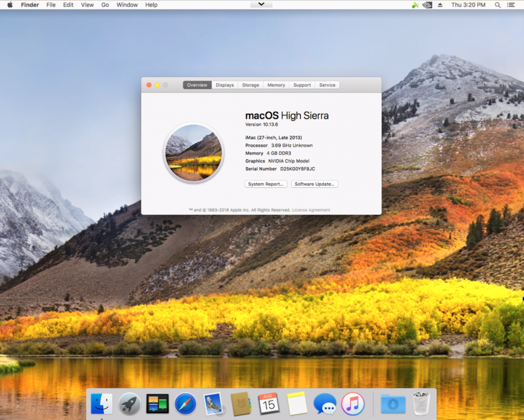Open the View menu
This screenshot has height=420, width=524.
pyautogui.click(x=87, y=5)
